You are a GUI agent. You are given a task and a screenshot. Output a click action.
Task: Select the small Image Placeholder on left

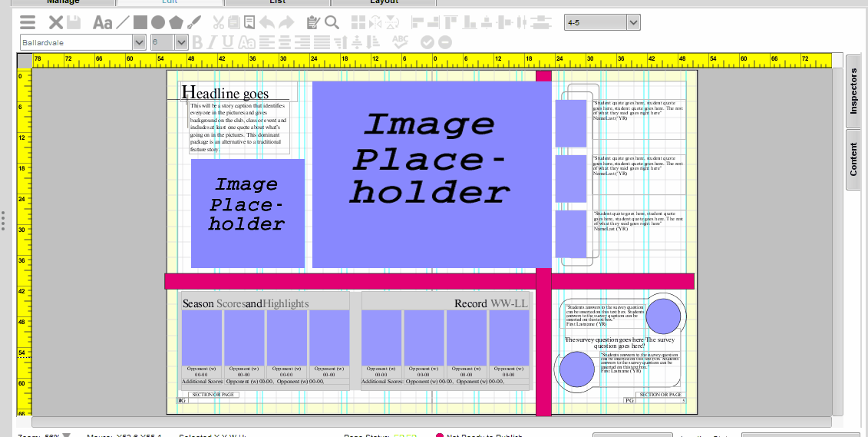[x=247, y=214]
